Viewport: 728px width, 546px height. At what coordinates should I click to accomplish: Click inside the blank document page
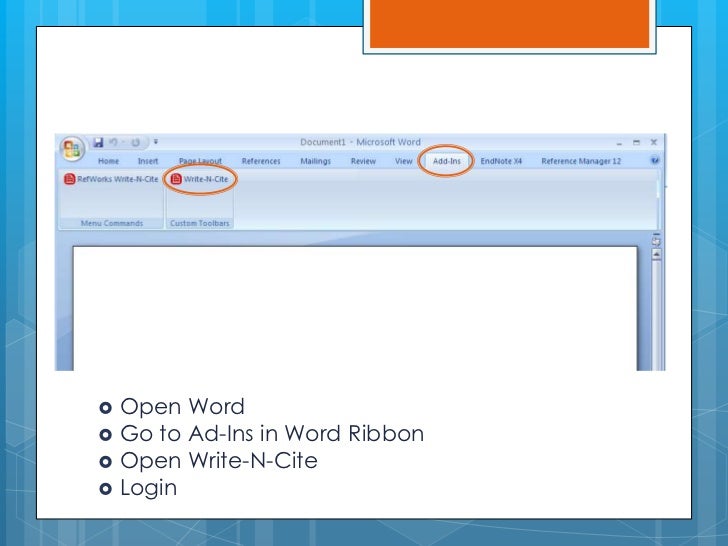(355, 309)
